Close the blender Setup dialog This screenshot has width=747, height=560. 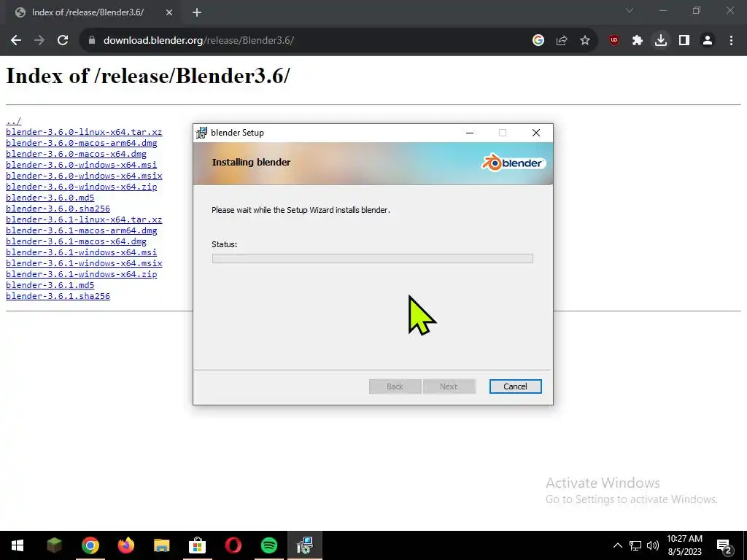[536, 133]
